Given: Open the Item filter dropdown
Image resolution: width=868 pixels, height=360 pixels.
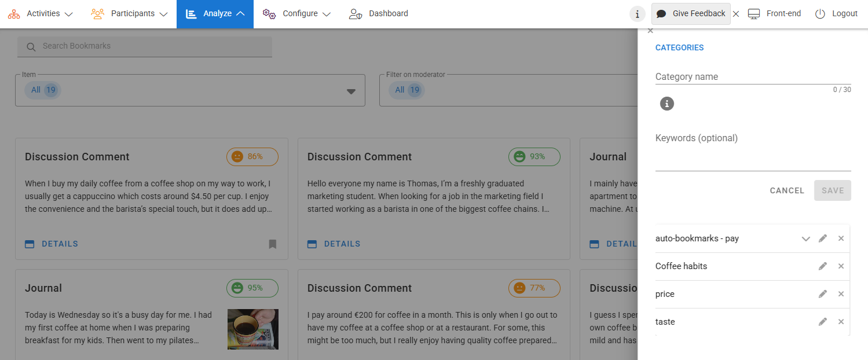Looking at the screenshot, I should coord(350,91).
